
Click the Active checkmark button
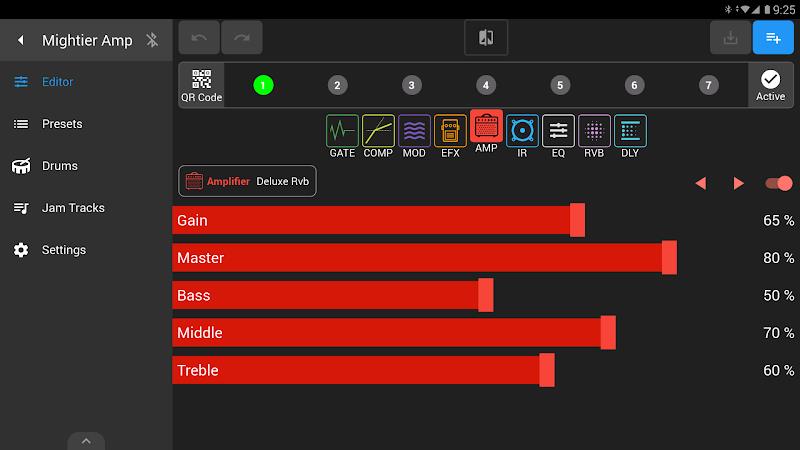click(x=770, y=85)
